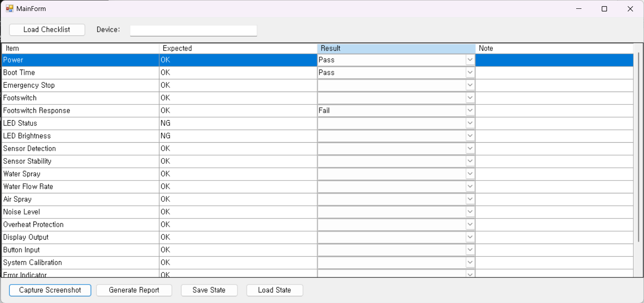Expand Footswitch Response result dropdown
Screen dimensions: 644x303
pos(470,111)
